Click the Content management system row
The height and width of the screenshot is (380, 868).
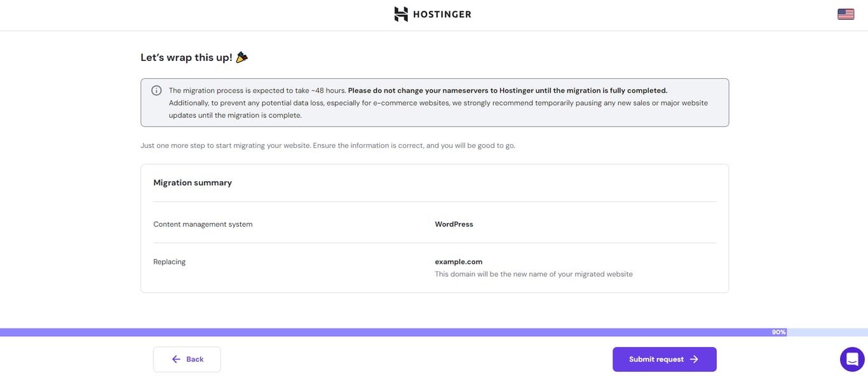pos(203,224)
